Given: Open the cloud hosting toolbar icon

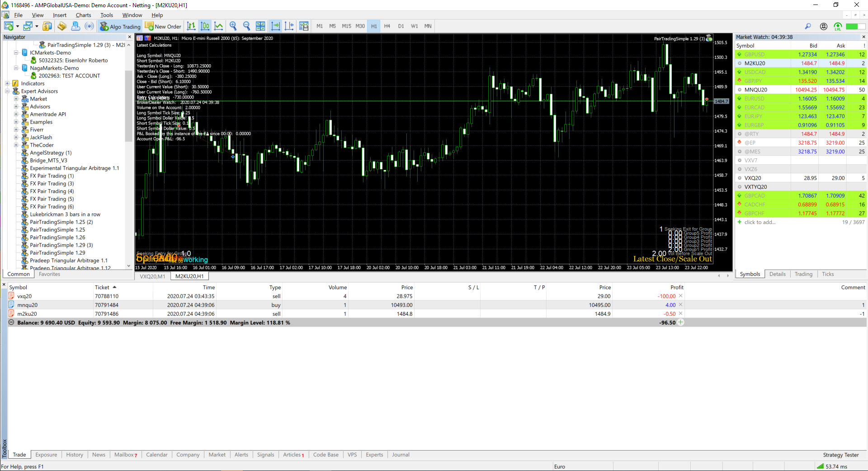Looking at the screenshot, I should coord(75,26).
